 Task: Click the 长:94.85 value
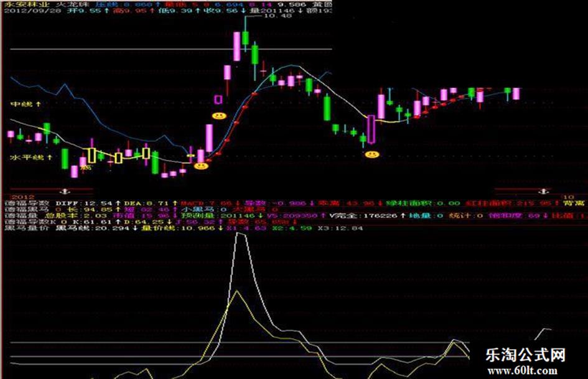(x=90, y=209)
